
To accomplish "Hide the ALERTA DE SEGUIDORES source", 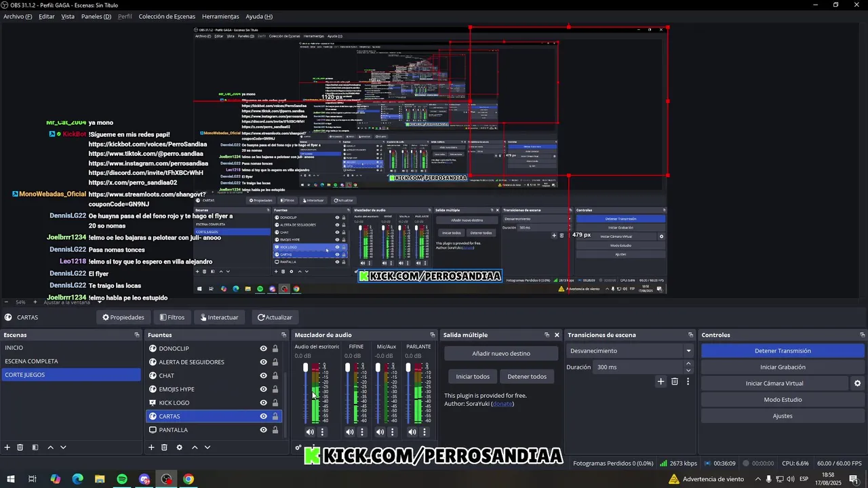I will point(263,362).
